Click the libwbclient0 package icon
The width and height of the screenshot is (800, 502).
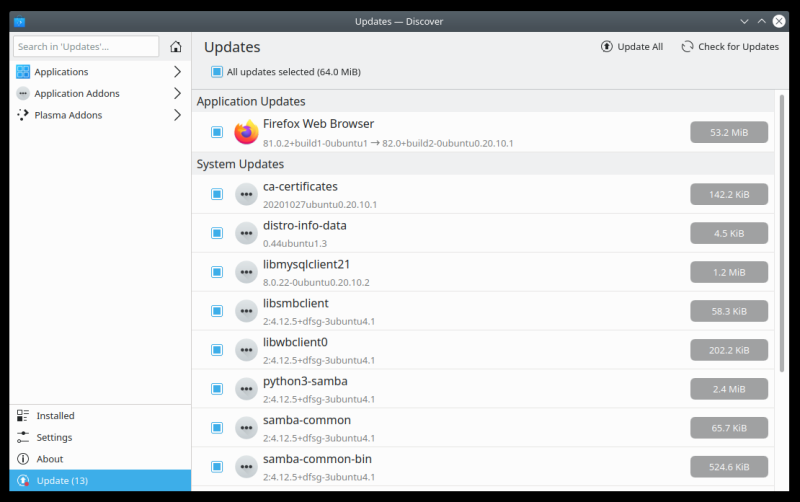(x=246, y=350)
